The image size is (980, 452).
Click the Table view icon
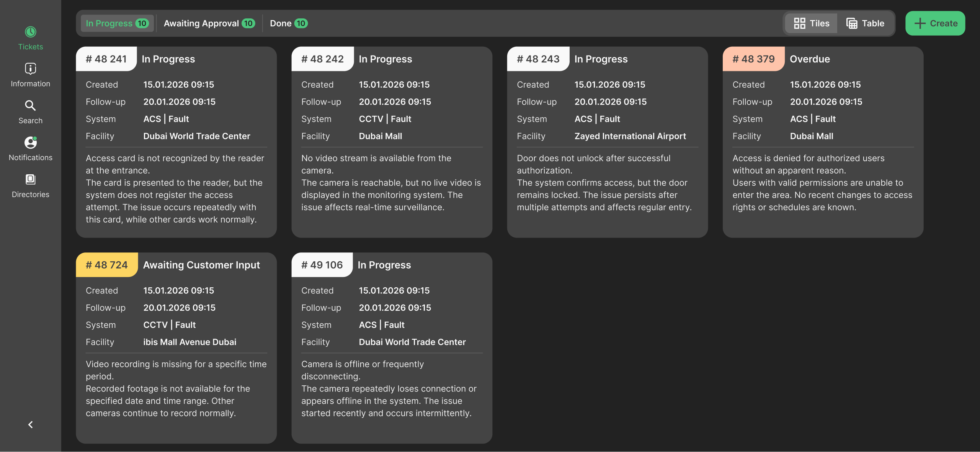[852, 23]
